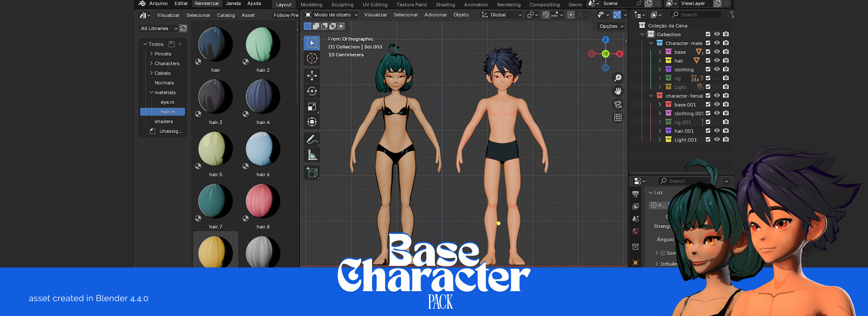This screenshot has height=316, width=868.
Task: Switch to the Sculpting workspace tab
Action: [x=342, y=5]
